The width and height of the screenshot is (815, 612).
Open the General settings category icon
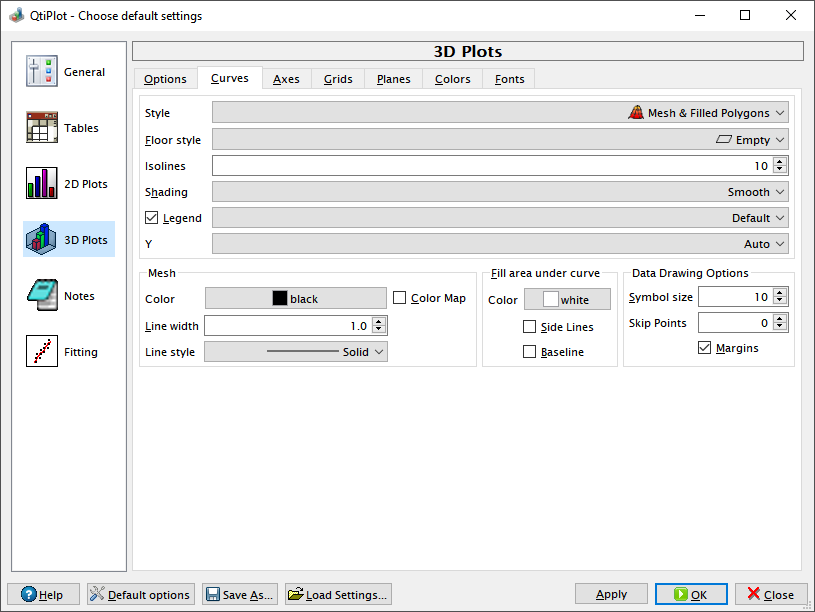pos(42,71)
